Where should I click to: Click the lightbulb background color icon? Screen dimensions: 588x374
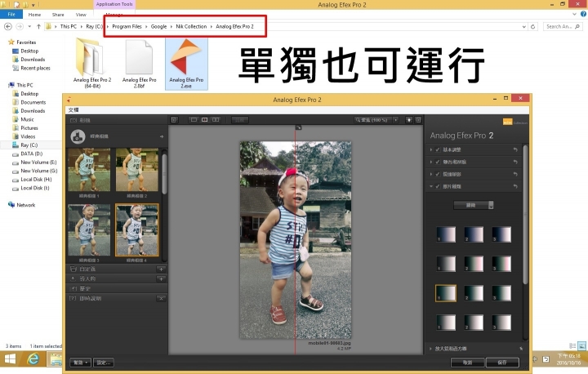point(409,120)
